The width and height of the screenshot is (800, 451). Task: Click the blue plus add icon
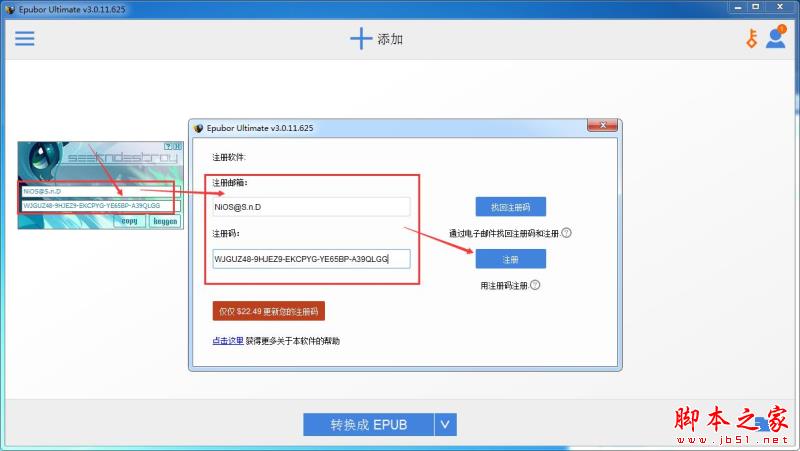click(x=361, y=39)
